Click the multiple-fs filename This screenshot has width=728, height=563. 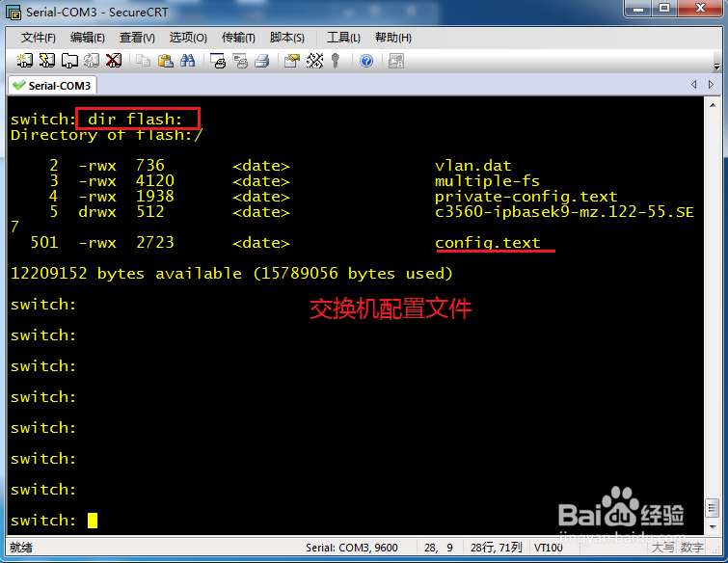(488, 181)
